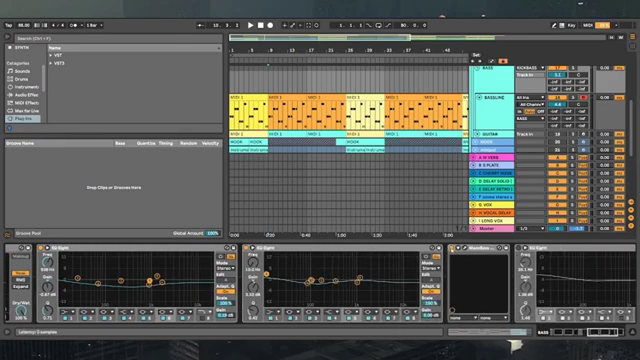Arm the Arrangement Record button
The height and width of the screenshot is (360, 640).
point(270,25)
